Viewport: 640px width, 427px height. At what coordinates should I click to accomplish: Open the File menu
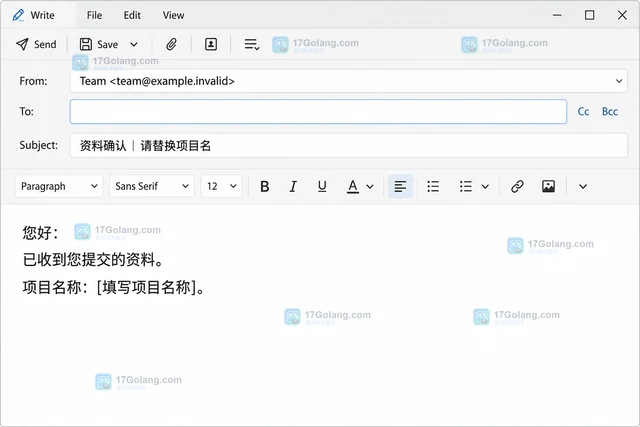(94, 15)
